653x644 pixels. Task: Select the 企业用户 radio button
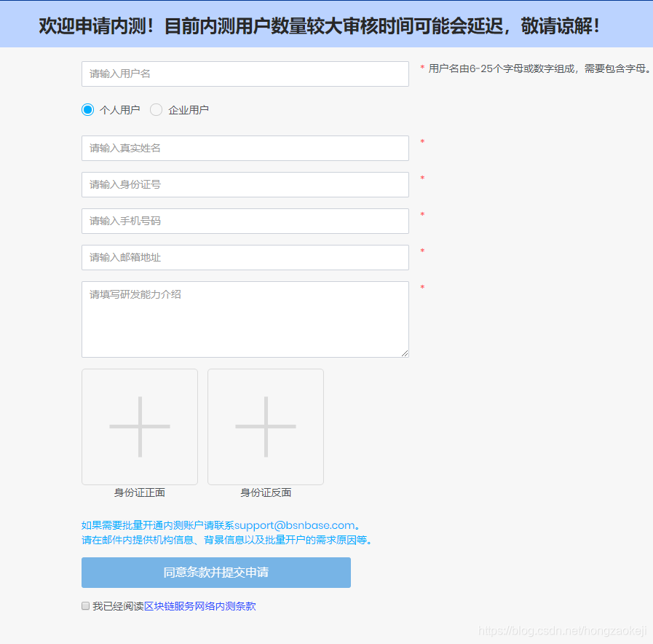coord(156,109)
